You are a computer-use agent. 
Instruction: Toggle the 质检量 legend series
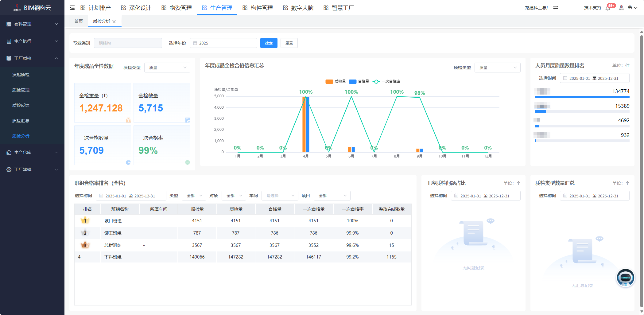[336, 81]
